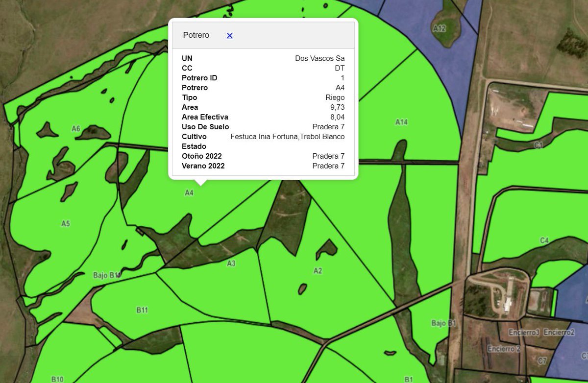Select the Encierro 2 lower enclosure label

tap(504, 349)
